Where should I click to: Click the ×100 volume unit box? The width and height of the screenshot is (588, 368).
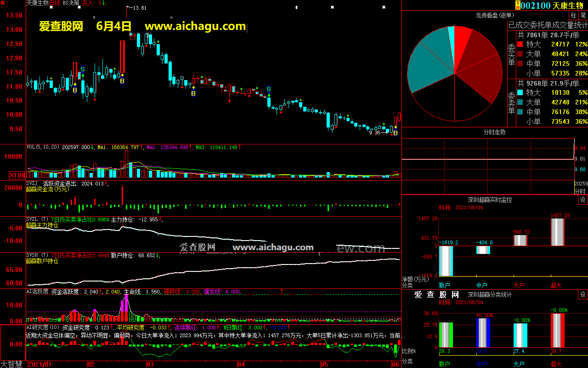[18, 175]
